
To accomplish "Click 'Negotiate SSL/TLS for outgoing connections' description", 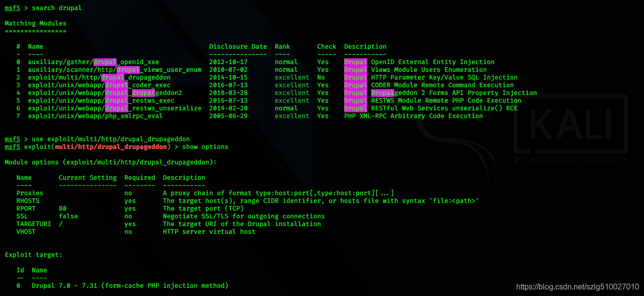I will pos(244,216).
